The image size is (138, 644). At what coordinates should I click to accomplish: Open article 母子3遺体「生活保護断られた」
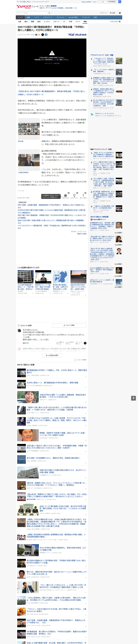[53, 458]
